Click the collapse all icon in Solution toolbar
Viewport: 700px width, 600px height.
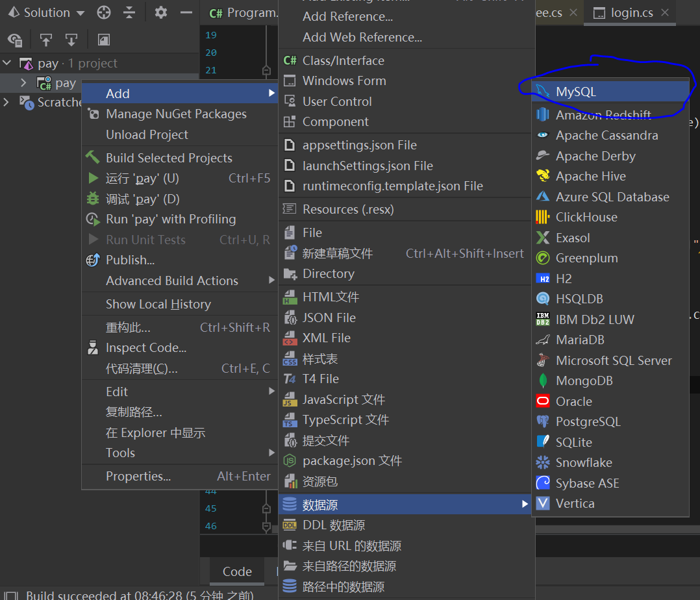point(129,12)
